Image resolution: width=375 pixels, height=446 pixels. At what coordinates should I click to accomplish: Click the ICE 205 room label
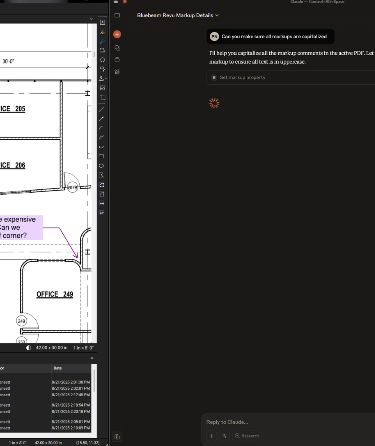point(13,109)
